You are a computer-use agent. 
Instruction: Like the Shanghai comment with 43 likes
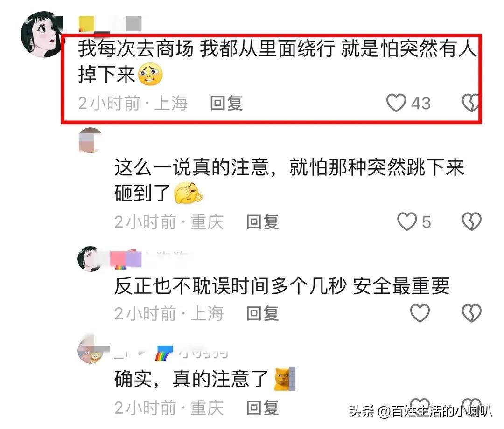point(396,103)
